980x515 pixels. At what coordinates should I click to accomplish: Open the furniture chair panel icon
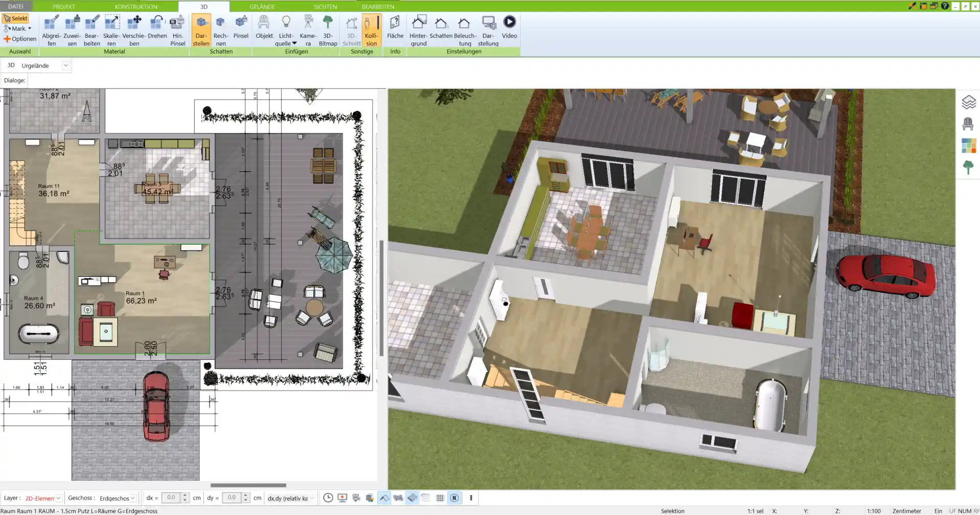tap(968, 124)
